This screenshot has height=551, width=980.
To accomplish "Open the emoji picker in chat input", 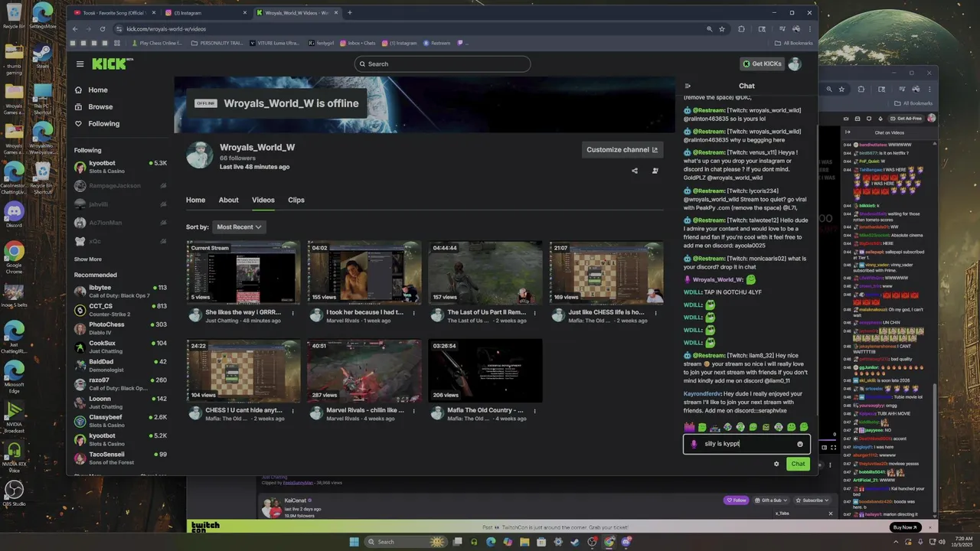I will coord(800,444).
